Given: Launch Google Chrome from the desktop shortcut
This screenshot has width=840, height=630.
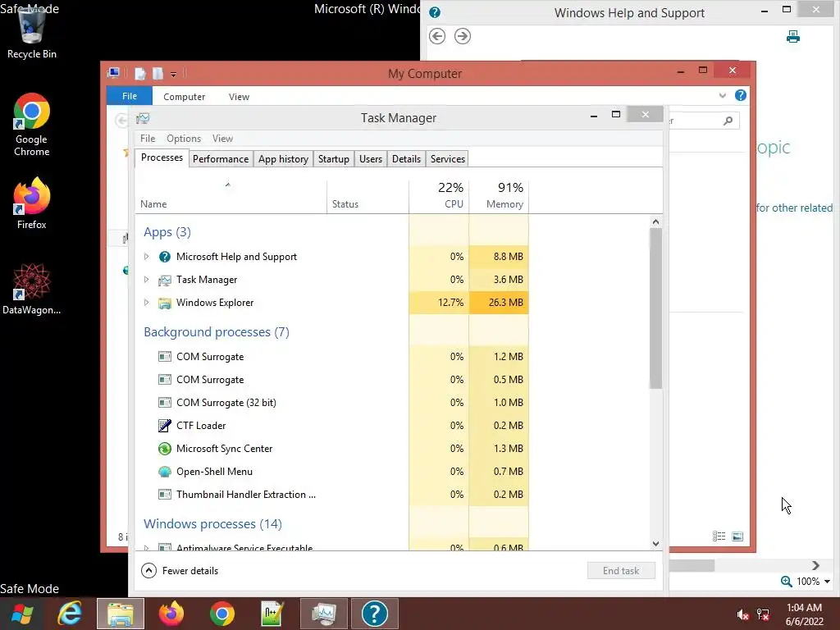Looking at the screenshot, I should point(32,125).
